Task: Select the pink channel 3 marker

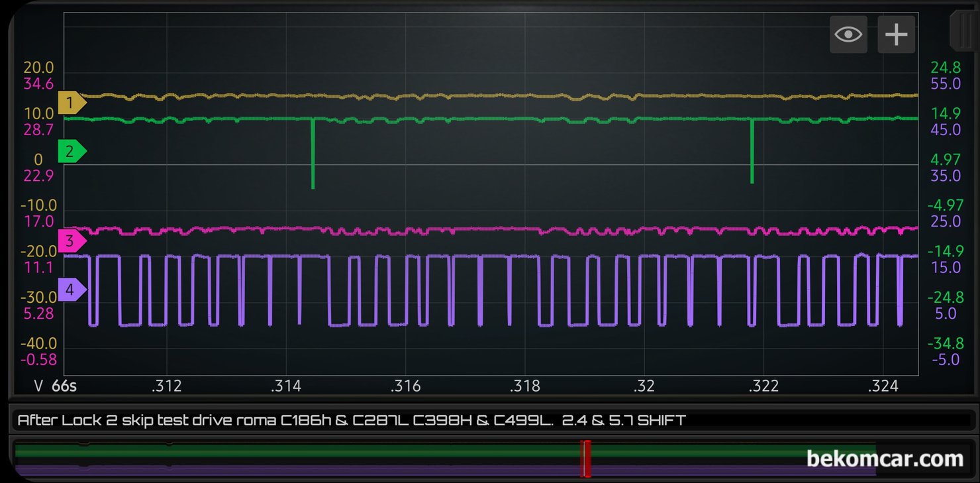Action: coord(72,241)
